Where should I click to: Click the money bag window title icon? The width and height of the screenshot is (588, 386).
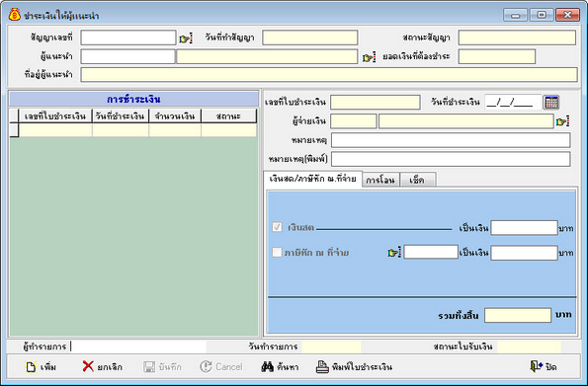tap(14, 15)
